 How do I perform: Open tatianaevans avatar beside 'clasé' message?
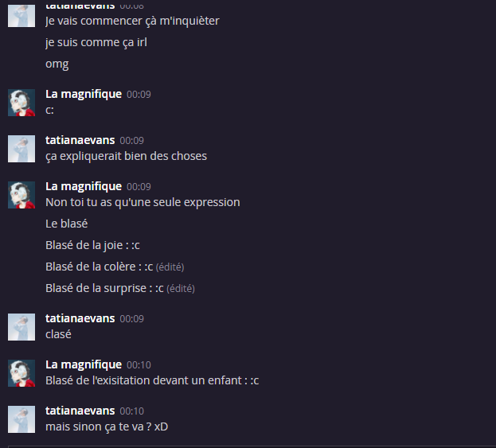21,327
